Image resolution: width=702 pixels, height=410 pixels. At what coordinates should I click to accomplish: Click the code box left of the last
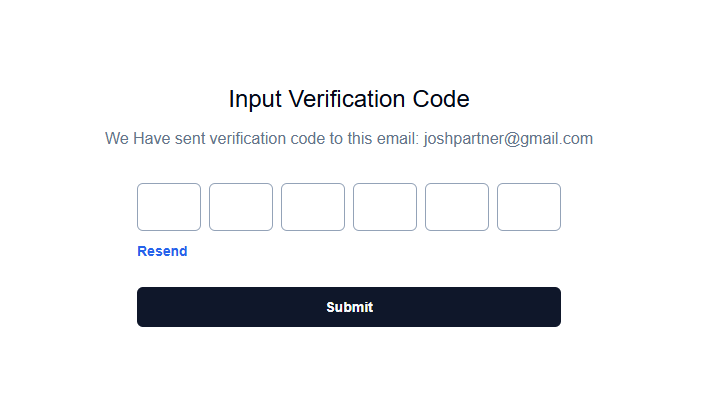tap(457, 207)
